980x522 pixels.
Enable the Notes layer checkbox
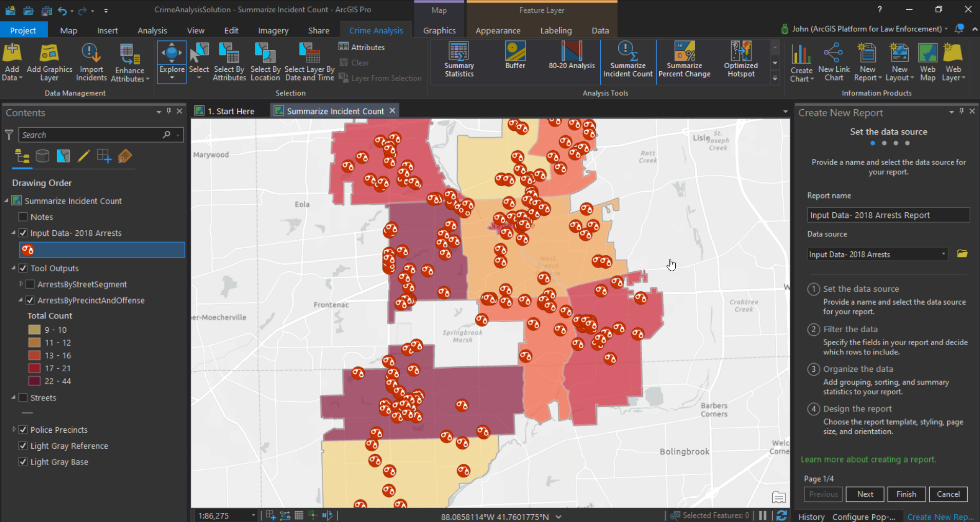pos(23,217)
